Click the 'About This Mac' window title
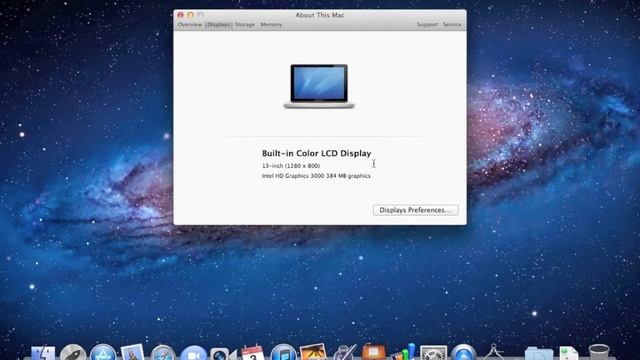This screenshot has height=360, width=640. (320, 15)
